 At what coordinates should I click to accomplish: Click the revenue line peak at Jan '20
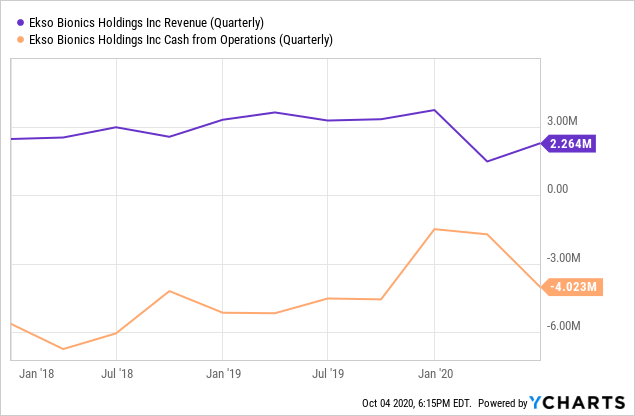point(435,110)
